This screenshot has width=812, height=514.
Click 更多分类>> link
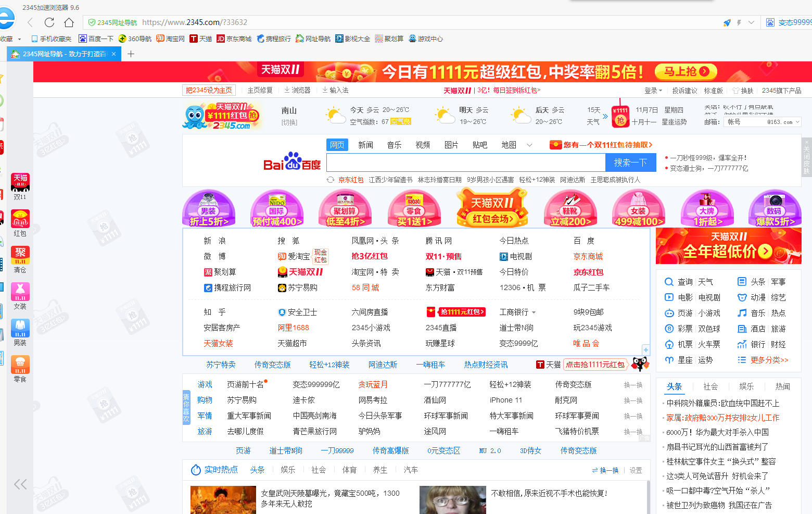tap(769, 360)
